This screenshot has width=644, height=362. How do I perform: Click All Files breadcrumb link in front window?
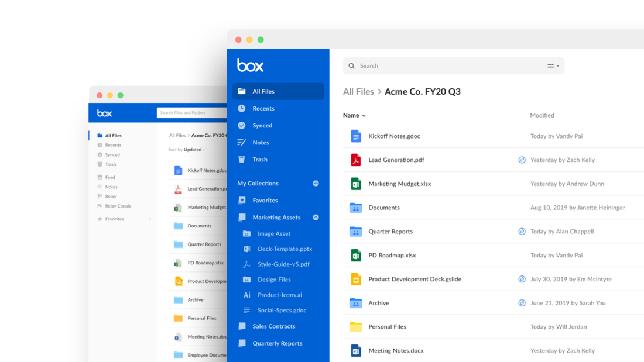click(358, 92)
